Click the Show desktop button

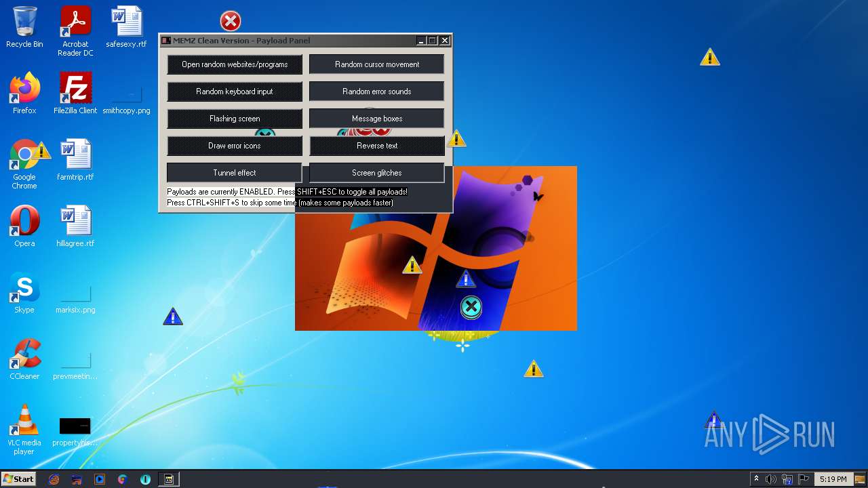861,479
